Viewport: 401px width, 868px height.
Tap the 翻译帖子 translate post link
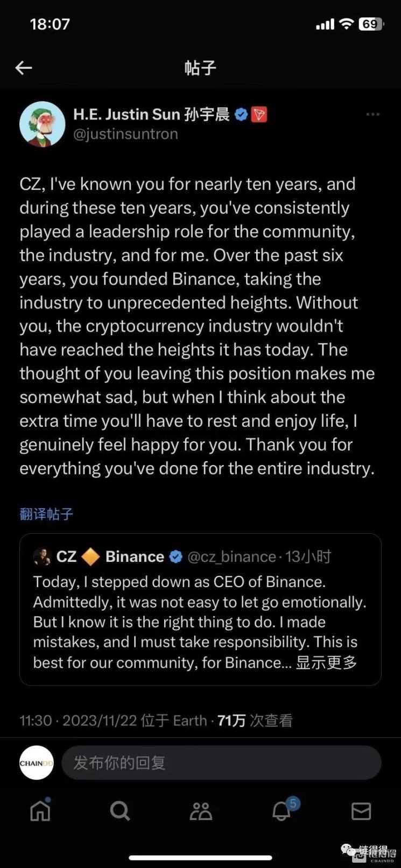click(46, 514)
